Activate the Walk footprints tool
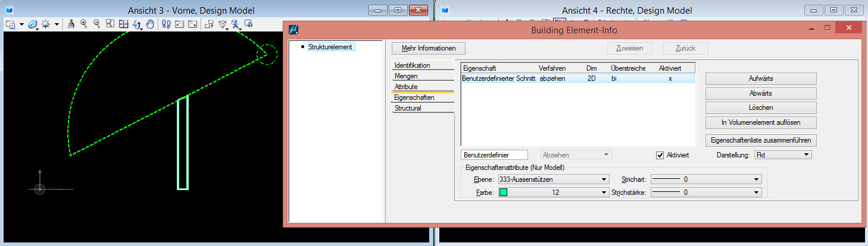Screen dimensions: 868x246 [167, 24]
